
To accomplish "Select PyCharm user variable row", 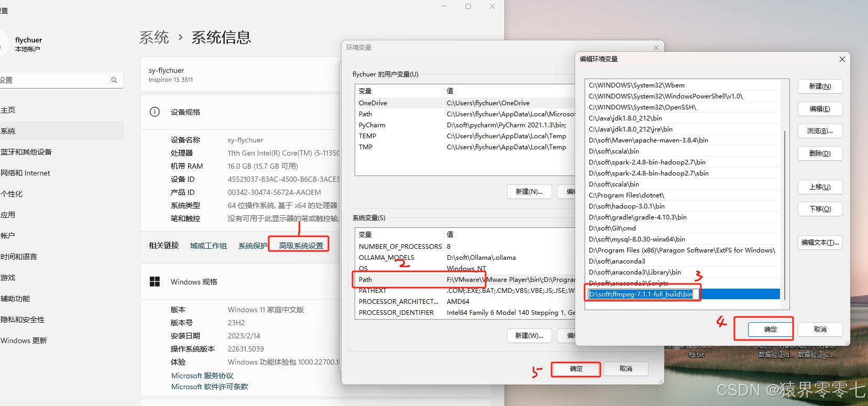I will pyautogui.click(x=465, y=125).
